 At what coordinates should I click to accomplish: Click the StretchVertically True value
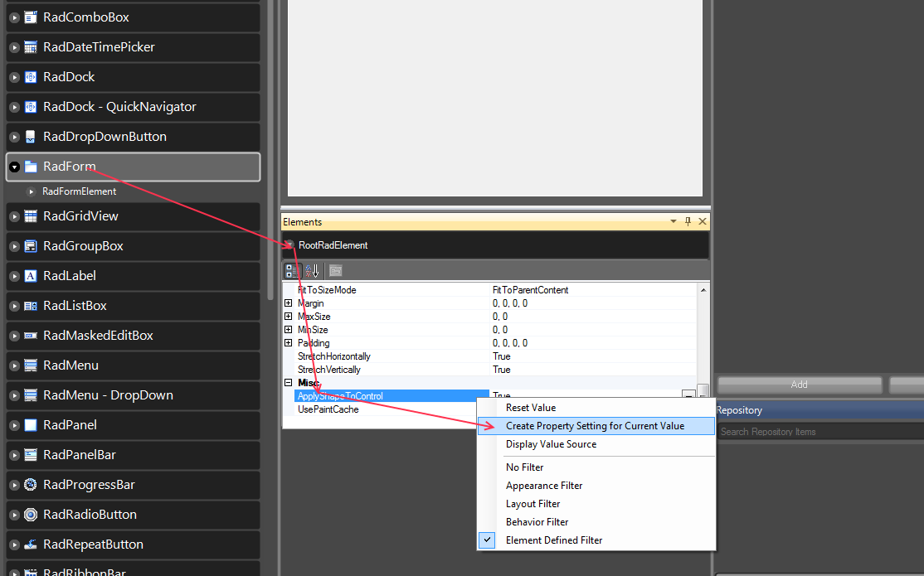tap(502, 370)
